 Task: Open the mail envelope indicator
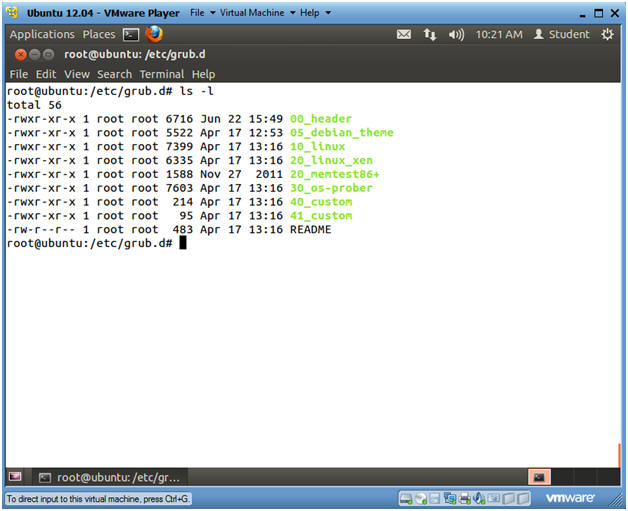pyautogui.click(x=404, y=34)
